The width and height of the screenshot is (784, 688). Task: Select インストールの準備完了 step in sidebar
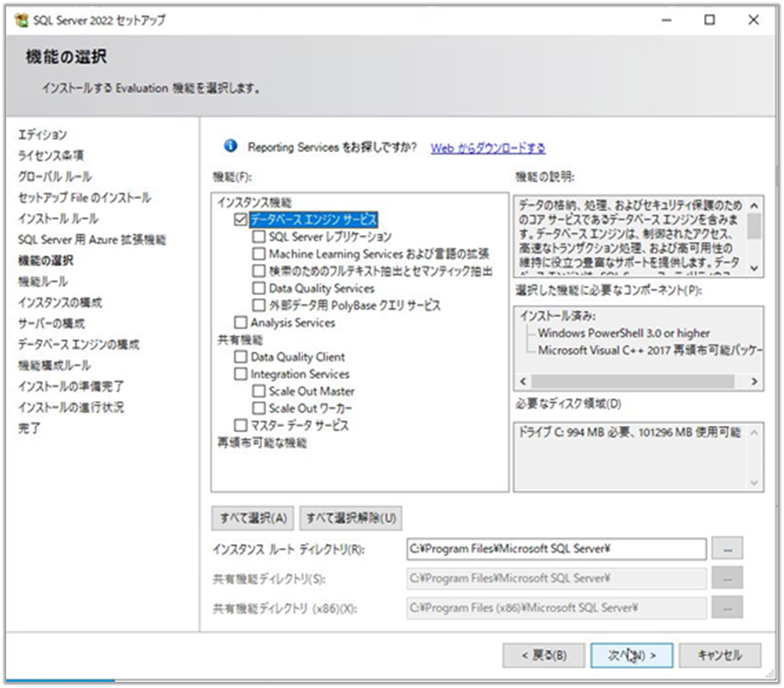pos(71,386)
